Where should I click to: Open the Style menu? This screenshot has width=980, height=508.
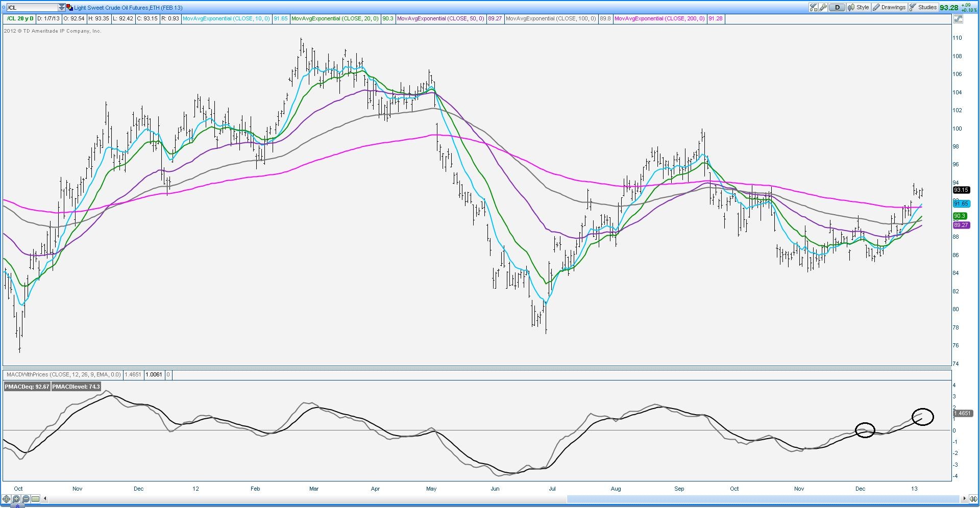click(x=859, y=7)
